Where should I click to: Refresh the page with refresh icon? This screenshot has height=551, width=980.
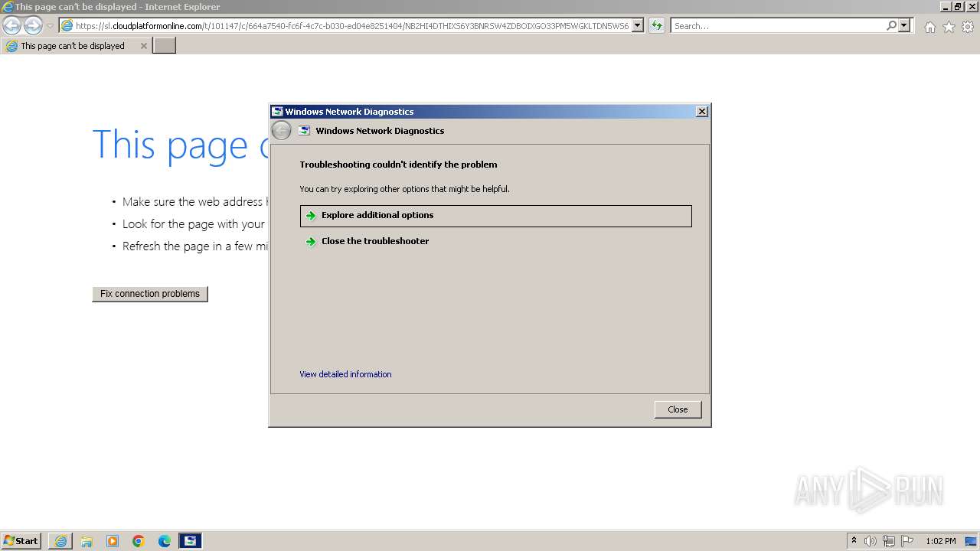coord(656,26)
